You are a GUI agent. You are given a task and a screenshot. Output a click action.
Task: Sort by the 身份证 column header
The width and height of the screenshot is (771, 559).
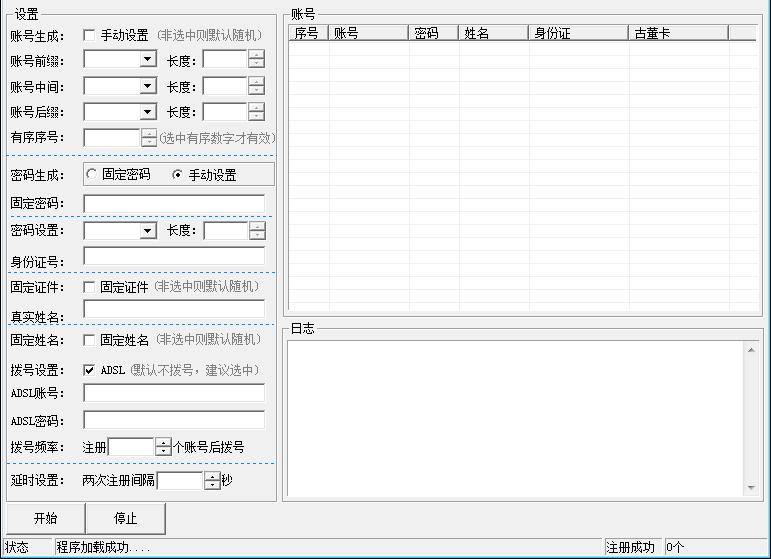click(578, 33)
